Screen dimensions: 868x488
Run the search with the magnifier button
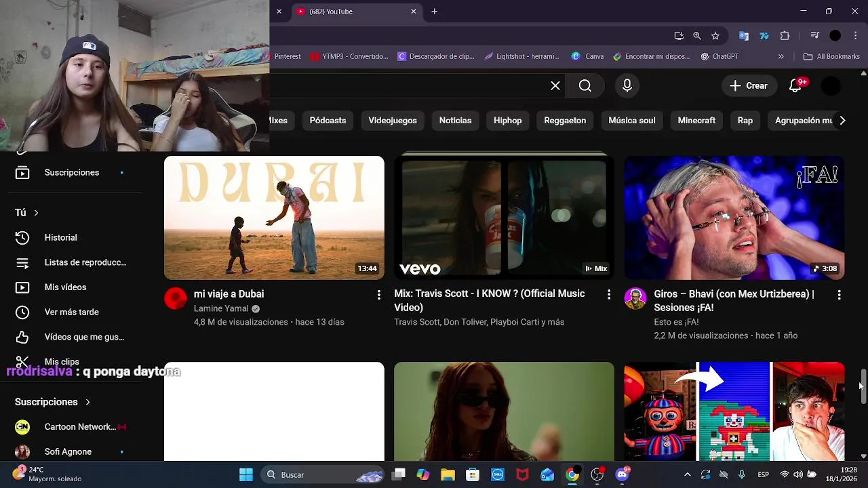pyautogui.click(x=585, y=85)
